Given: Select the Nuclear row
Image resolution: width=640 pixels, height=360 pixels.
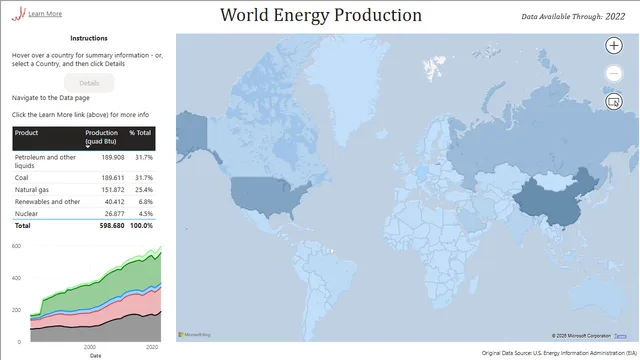Looking at the screenshot, I should pyautogui.click(x=84, y=213).
